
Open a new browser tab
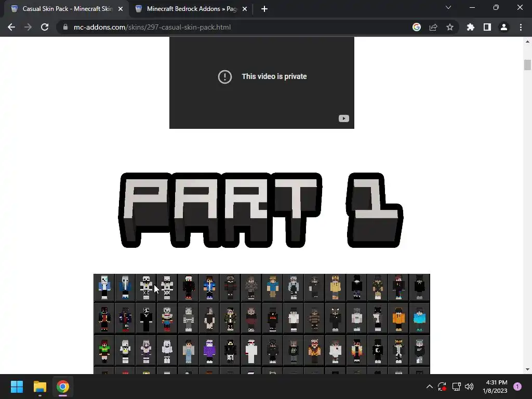pyautogui.click(x=264, y=9)
